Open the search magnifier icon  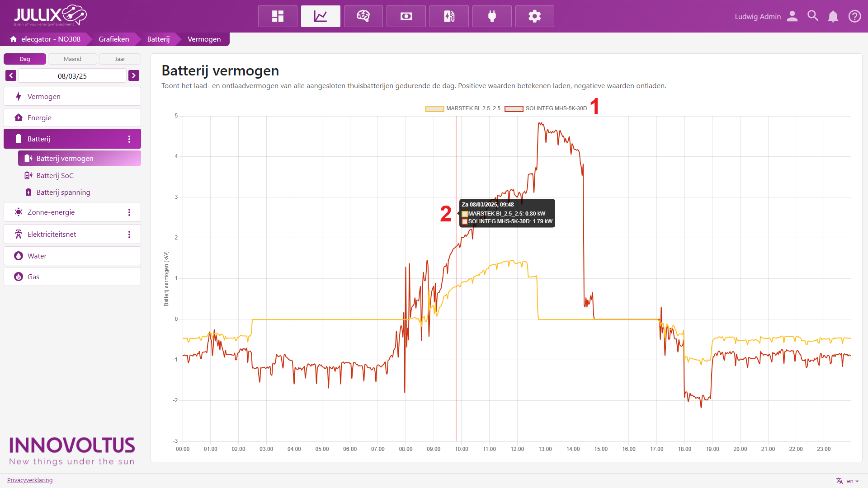click(813, 16)
